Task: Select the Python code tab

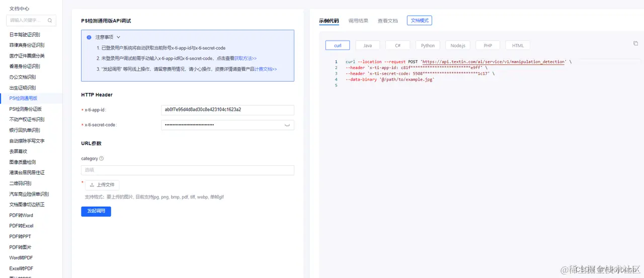Action: 428,45
